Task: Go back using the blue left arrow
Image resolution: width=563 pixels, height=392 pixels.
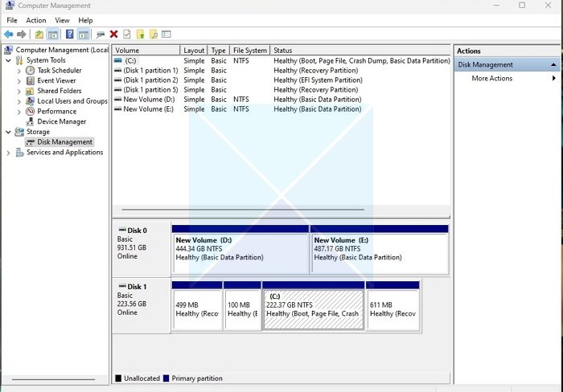Action: (x=9, y=35)
